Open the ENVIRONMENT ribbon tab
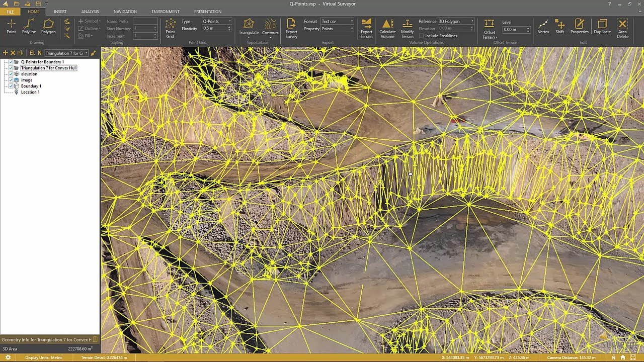The image size is (644, 362). click(165, 12)
